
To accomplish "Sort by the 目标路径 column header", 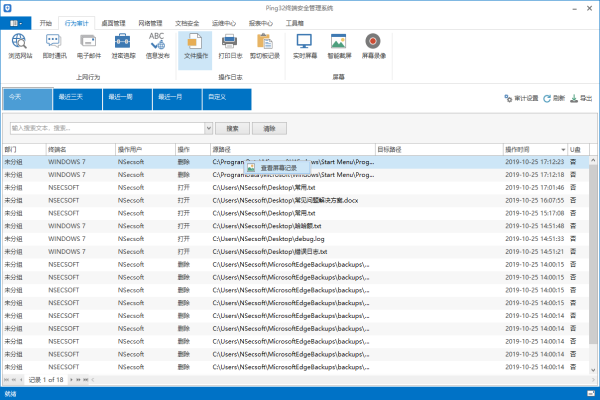I will click(439, 150).
